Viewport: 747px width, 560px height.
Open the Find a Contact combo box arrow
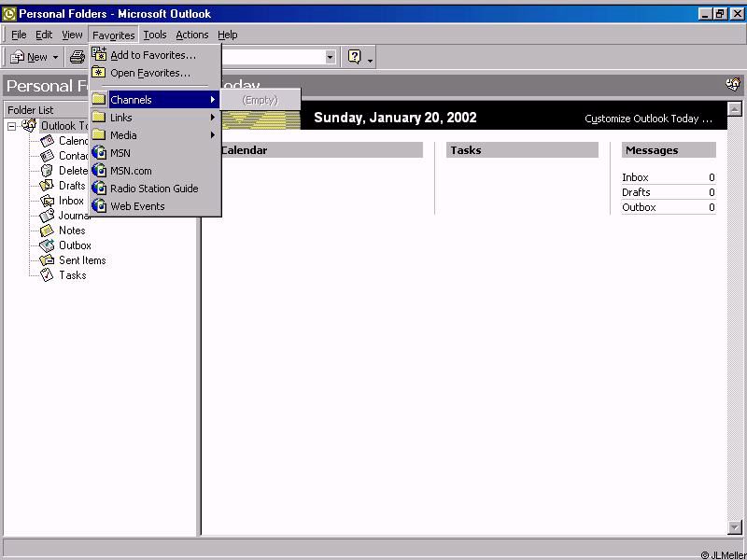click(330, 57)
